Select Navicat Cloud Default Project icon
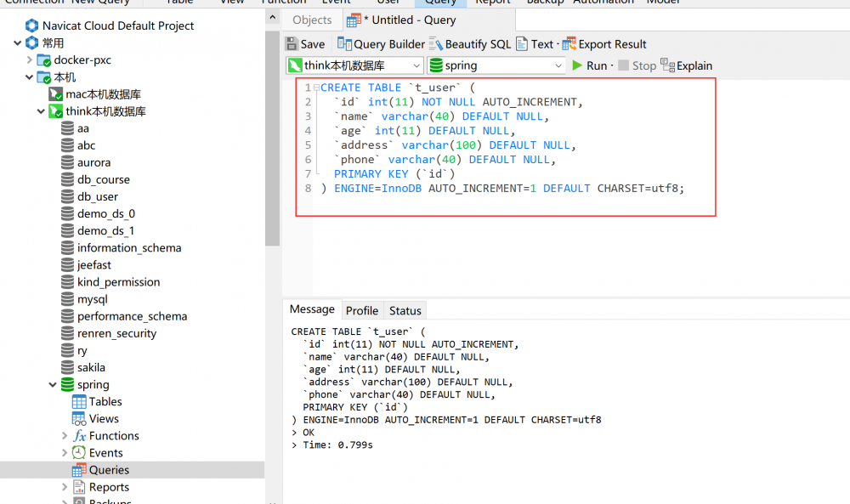850x504 pixels. pyautogui.click(x=32, y=25)
